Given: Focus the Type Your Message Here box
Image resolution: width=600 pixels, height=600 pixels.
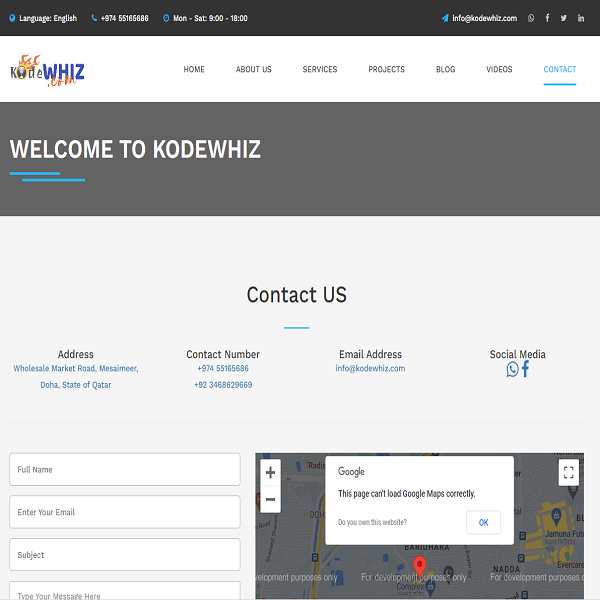Looking at the screenshot, I should tap(125, 590).
